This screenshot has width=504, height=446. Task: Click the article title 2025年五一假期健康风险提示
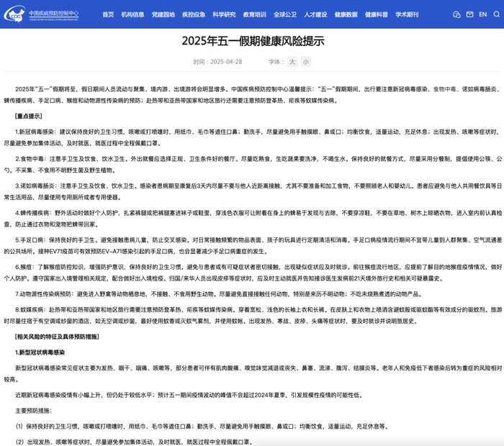click(x=253, y=41)
